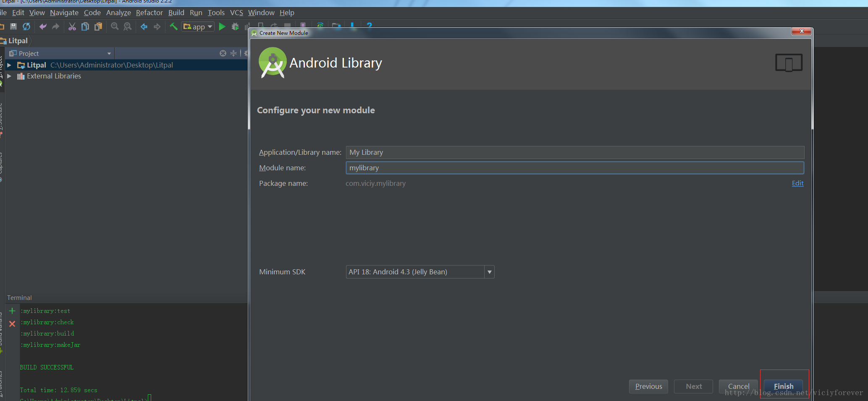Click the :mylibrary:test terminal line
This screenshot has height=401, width=868.
pos(45,311)
